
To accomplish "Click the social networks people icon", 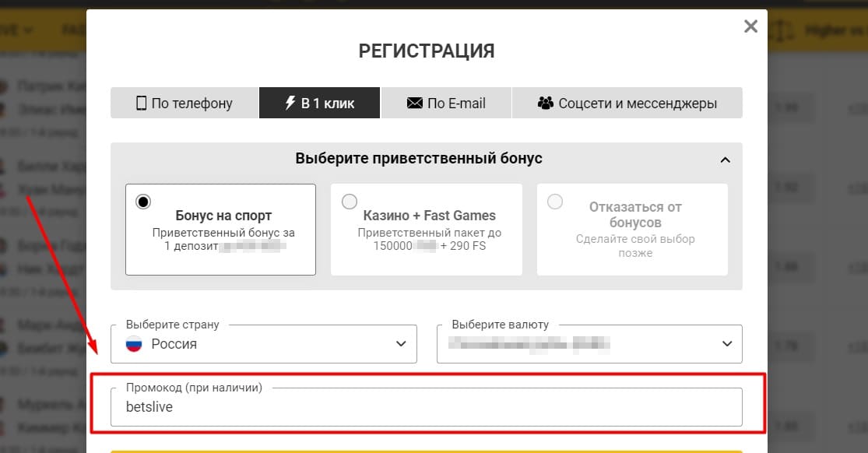I will pos(545,102).
